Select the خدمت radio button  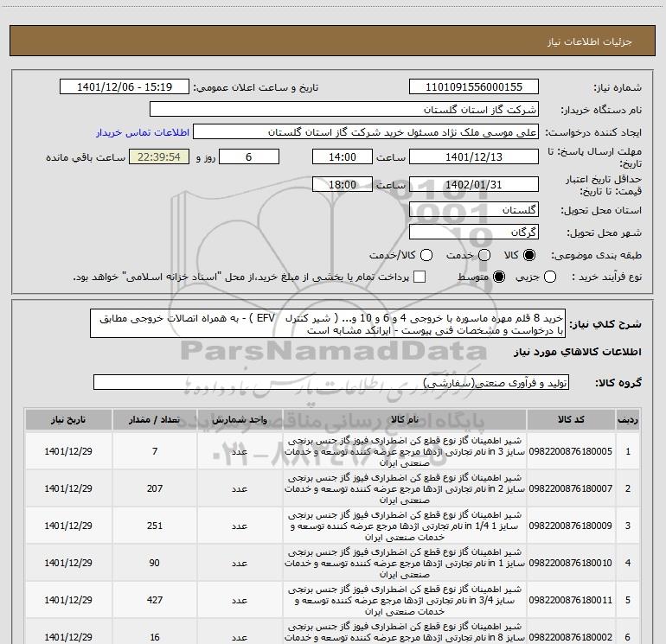484,255
